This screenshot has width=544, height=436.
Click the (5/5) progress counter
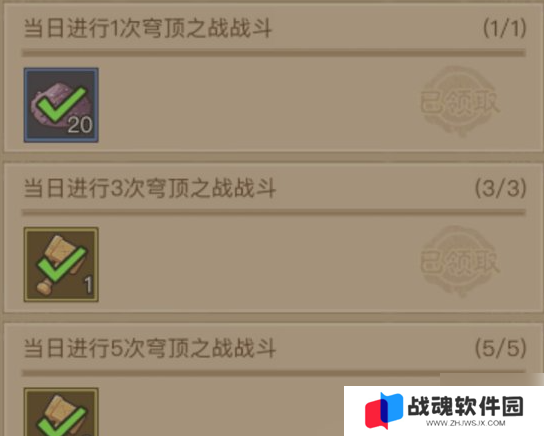click(501, 348)
